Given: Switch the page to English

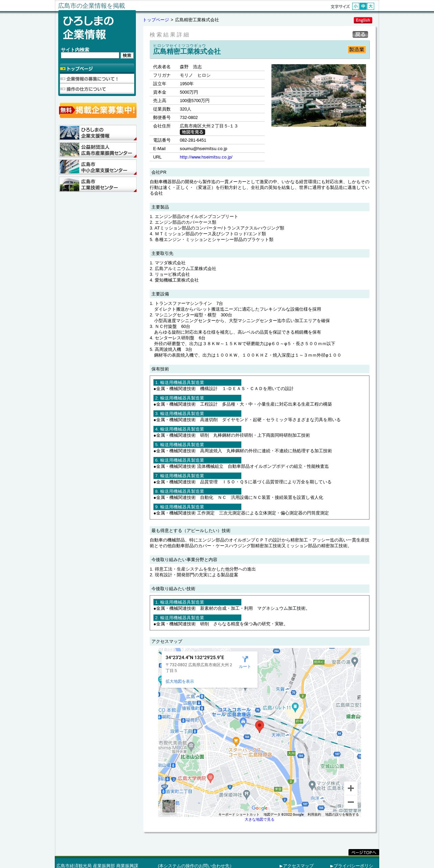Looking at the screenshot, I should [x=363, y=20].
